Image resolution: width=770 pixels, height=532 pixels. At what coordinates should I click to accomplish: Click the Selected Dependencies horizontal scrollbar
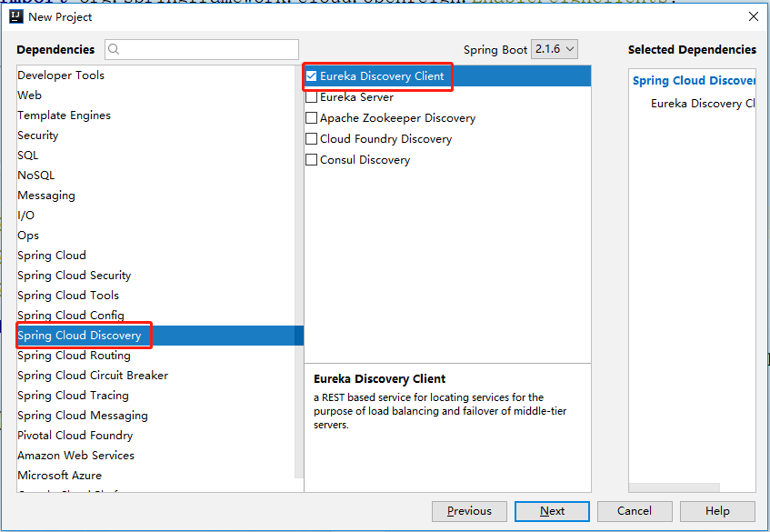(x=675, y=487)
